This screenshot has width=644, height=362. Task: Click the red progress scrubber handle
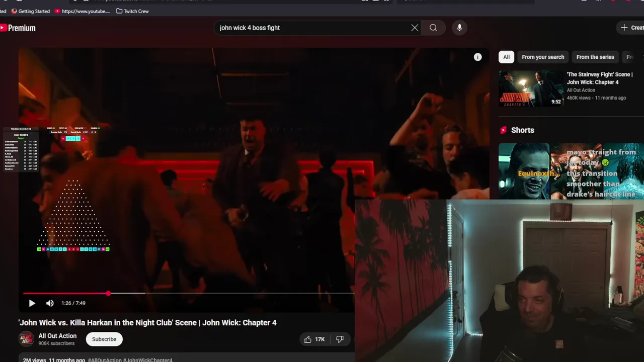coord(108,293)
